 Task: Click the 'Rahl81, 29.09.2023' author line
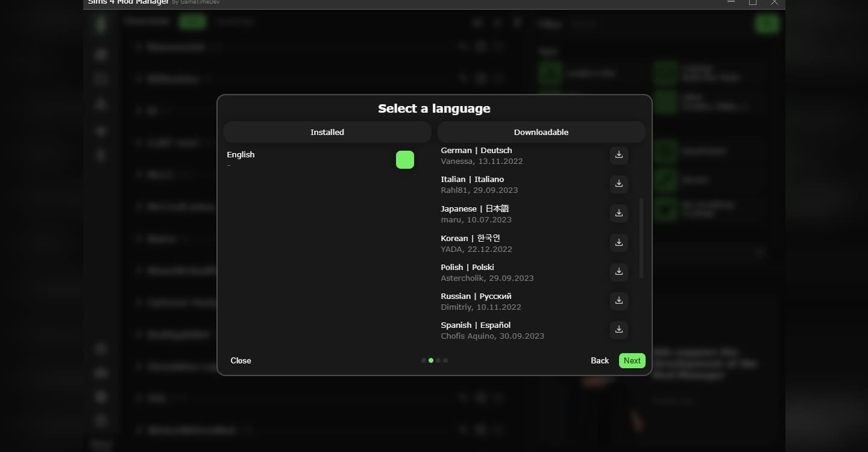click(x=479, y=190)
